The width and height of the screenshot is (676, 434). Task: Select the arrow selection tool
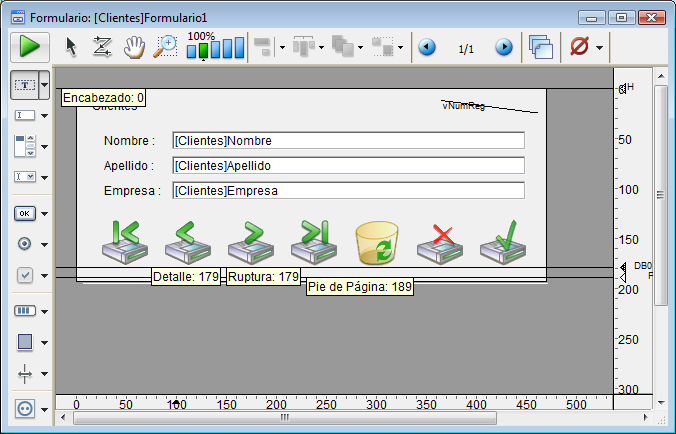[71, 47]
